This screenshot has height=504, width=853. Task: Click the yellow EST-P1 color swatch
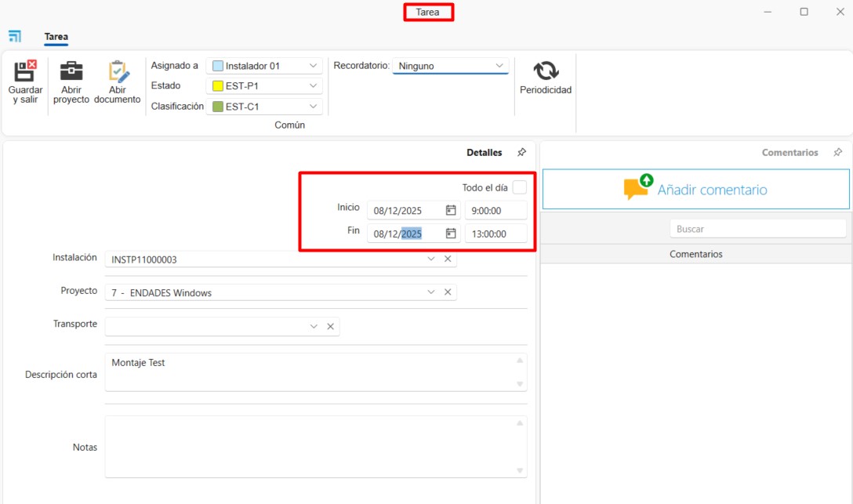point(218,86)
